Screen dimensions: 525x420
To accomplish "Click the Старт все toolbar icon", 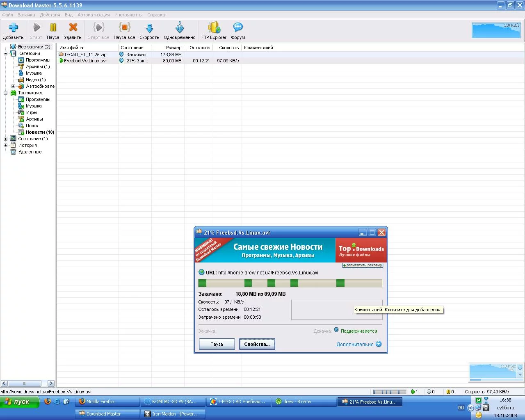I will (x=98, y=31).
